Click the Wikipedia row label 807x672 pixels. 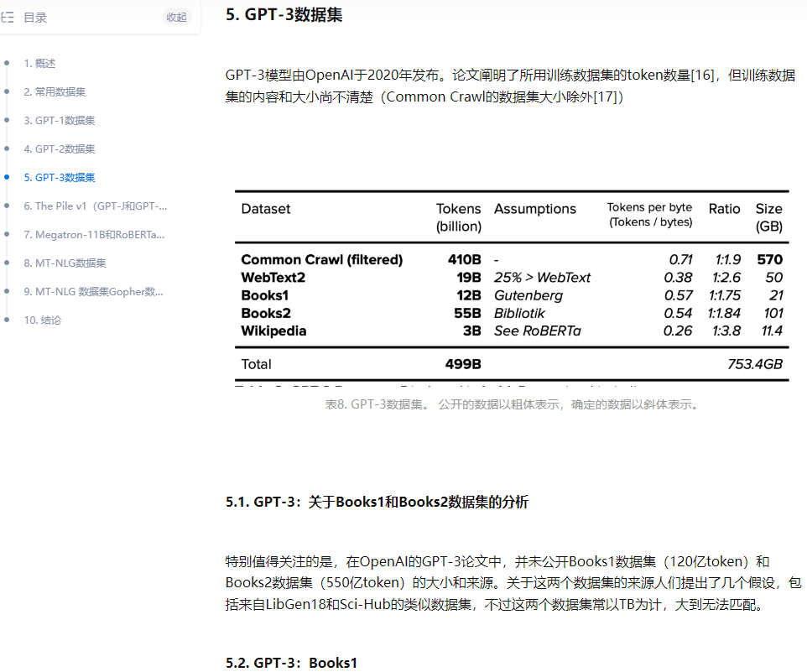pos(273,331)
